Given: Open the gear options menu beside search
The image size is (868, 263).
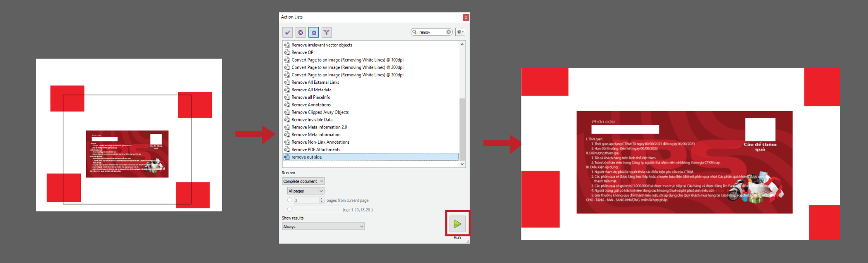Looking at the screenshot, I should (460, 32).
